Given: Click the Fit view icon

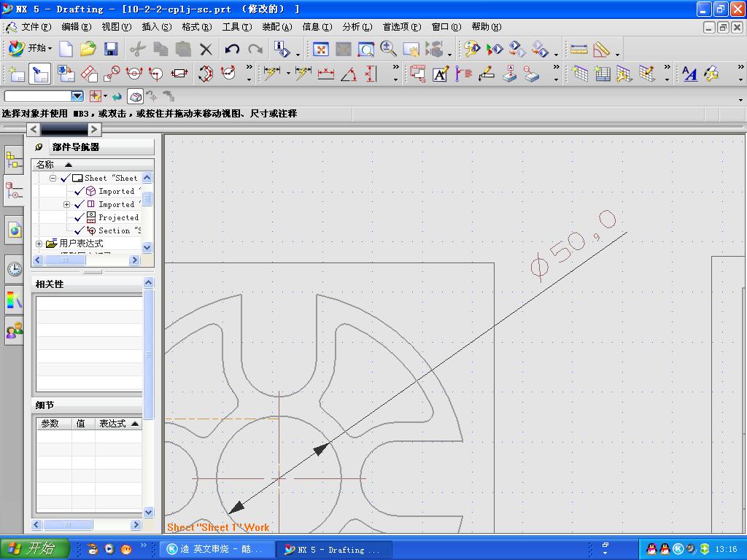Looking at the screenshot, I should click(320, 50).
